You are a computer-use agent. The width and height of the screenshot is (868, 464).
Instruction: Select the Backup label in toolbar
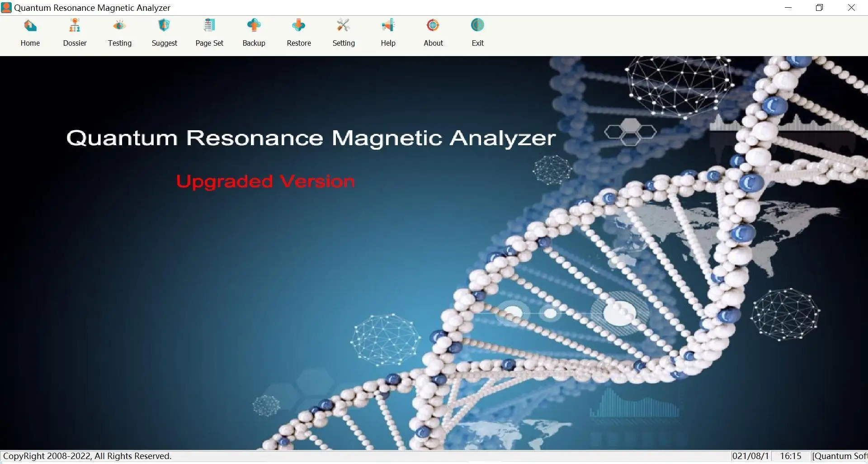click(254, 43)
